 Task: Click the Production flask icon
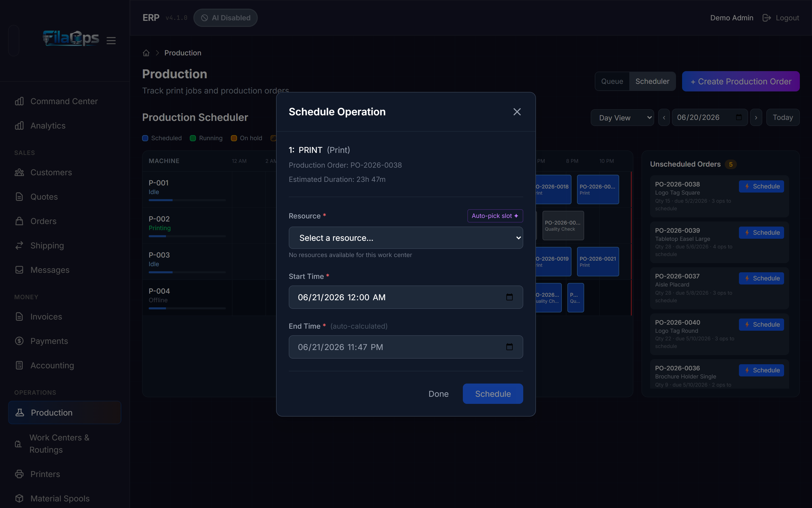point(20,412)
